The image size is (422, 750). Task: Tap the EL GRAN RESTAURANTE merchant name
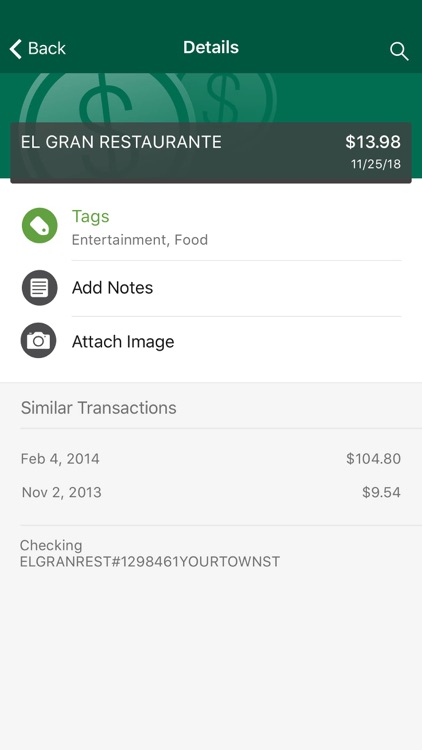[121, 142]
